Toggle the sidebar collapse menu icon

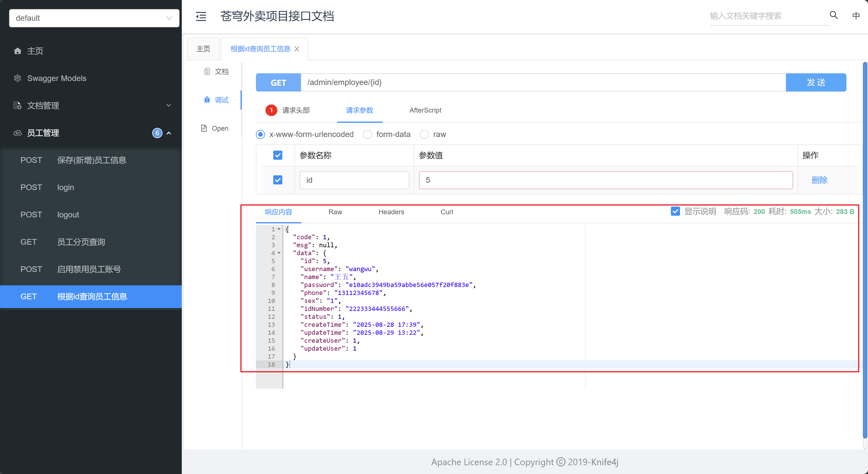click(x=201, y=16)
